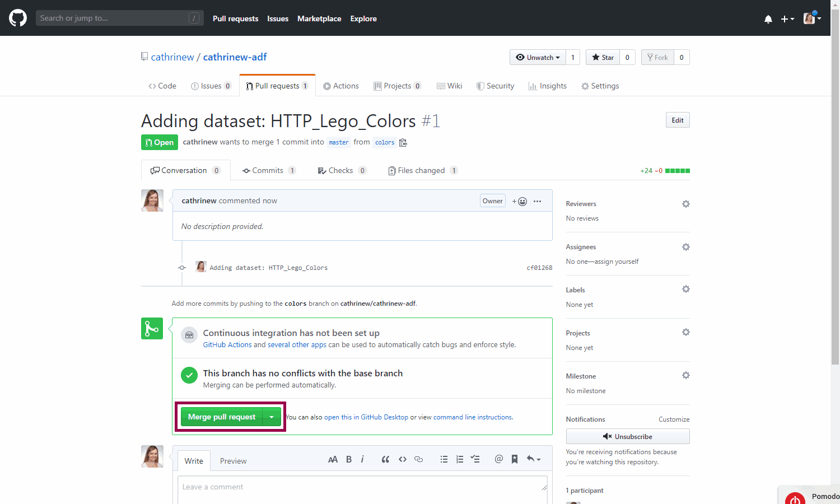Open the cf01268 commit link
This screenshot has height=504, width=840.
(x=539, y=268)
